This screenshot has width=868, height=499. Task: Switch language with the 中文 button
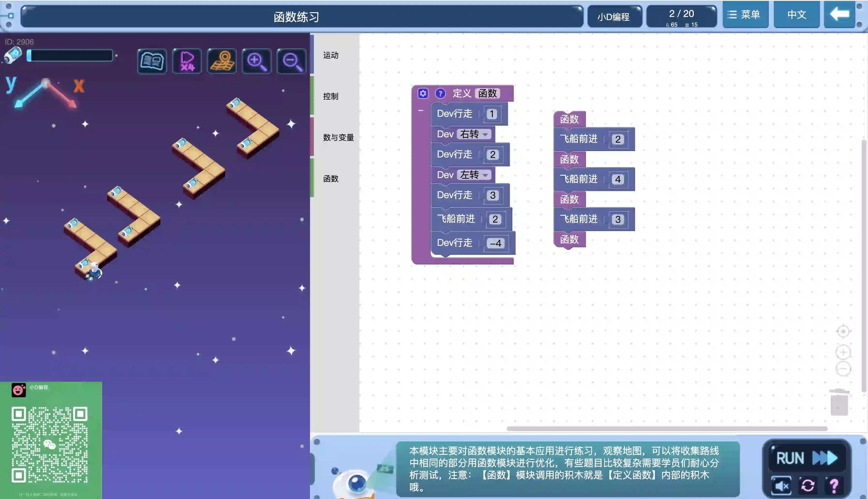click(796, 14)
